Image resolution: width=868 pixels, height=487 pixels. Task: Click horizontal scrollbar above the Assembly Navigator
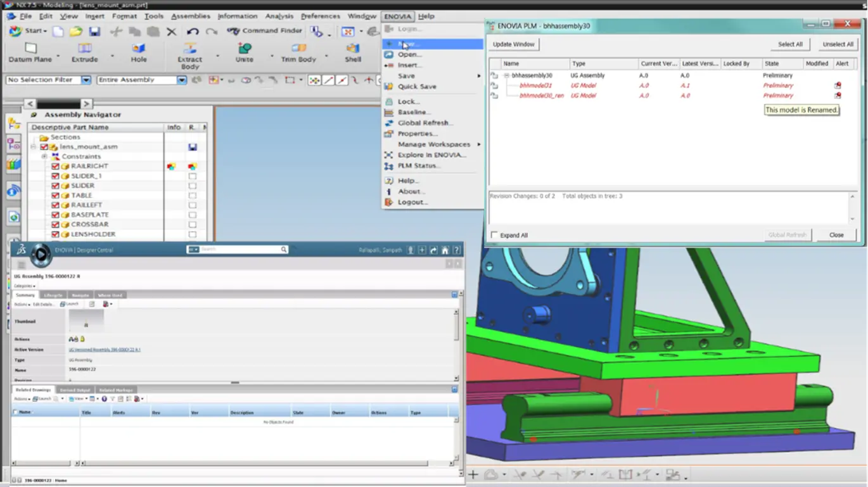[x=58, y=103]
